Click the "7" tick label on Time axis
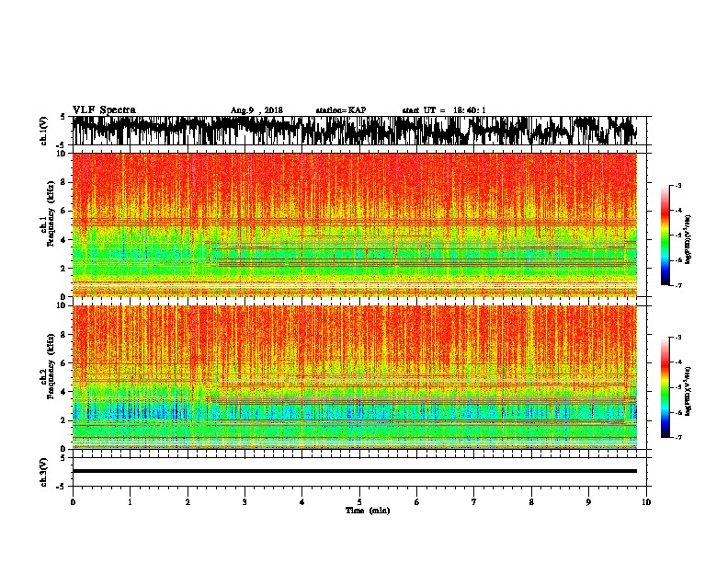This screenshot has height=563, width=728. click(x=474, y=502)
